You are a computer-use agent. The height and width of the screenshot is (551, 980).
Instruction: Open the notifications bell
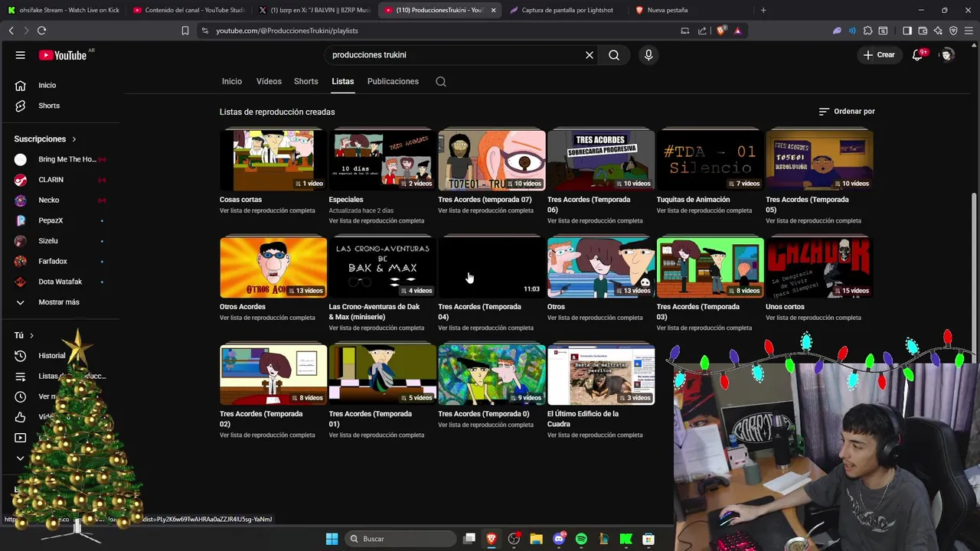tap(917, 55)
